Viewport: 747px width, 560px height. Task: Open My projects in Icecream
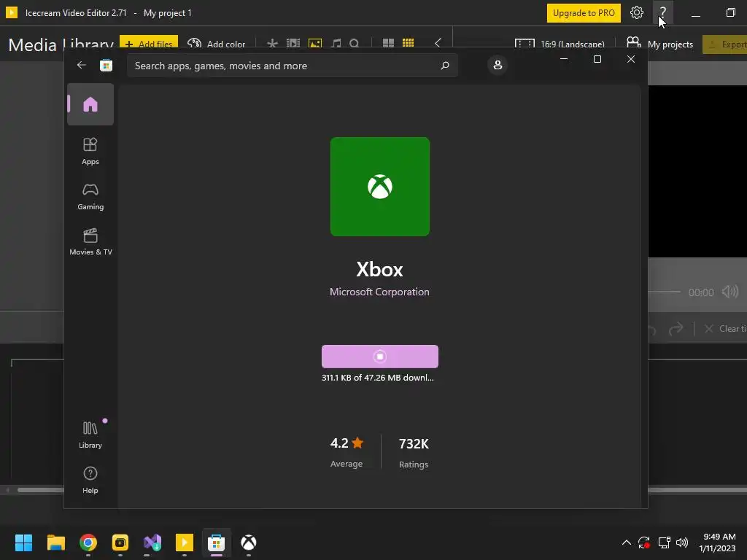tap(659, 44)
